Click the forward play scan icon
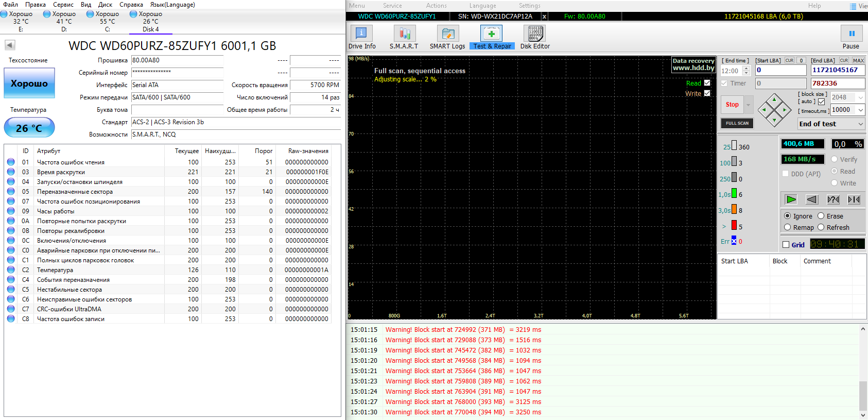This screenshot has height=420, width=868. pyautogui.click(x=791, y=199)
